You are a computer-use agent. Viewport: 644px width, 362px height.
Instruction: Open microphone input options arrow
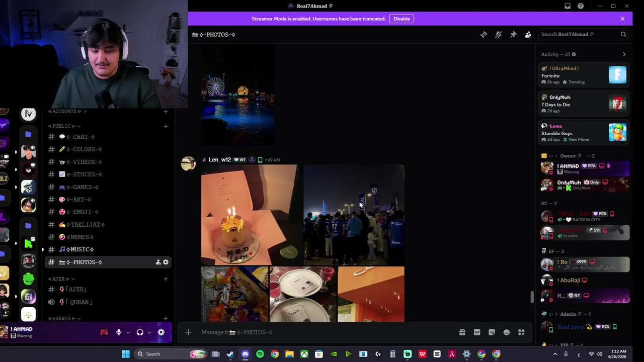(128, 332)
